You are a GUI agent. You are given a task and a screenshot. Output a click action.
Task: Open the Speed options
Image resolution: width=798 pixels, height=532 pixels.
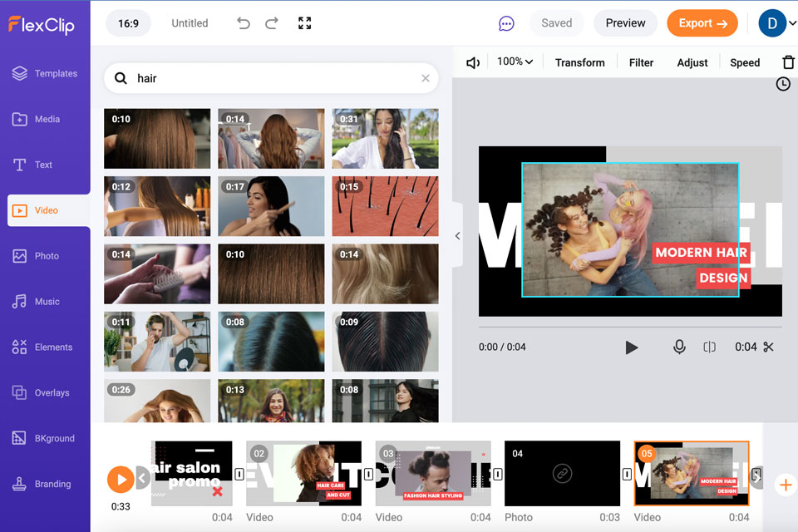click(x=745, y=62)
